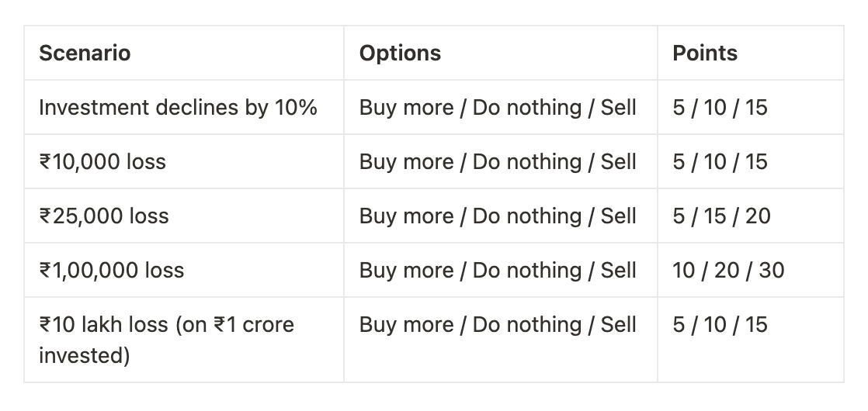Select the "₹1,00,000 loss" scenario cell
The width and height of the screenshot is (868, 411).
(x=112, y=270)
